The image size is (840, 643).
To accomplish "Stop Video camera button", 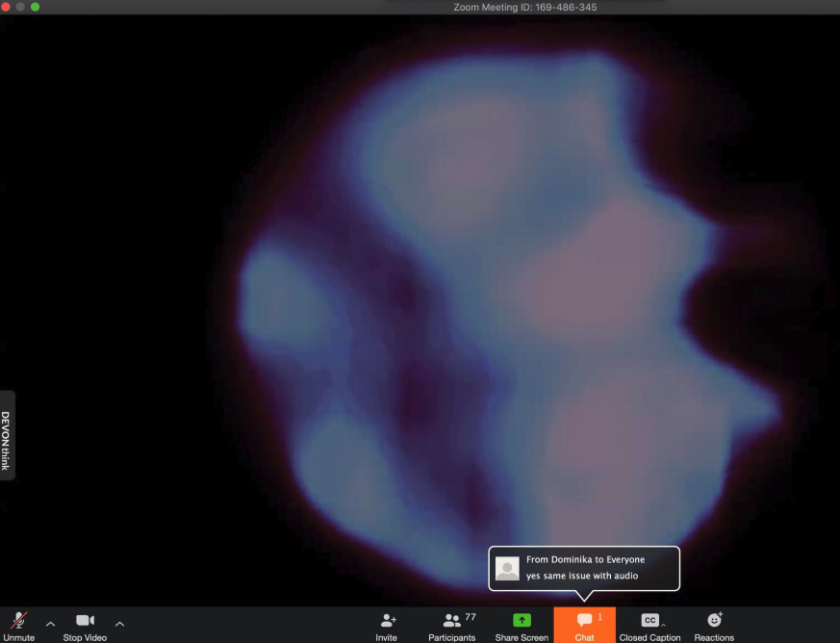I will tap(85, 626).
